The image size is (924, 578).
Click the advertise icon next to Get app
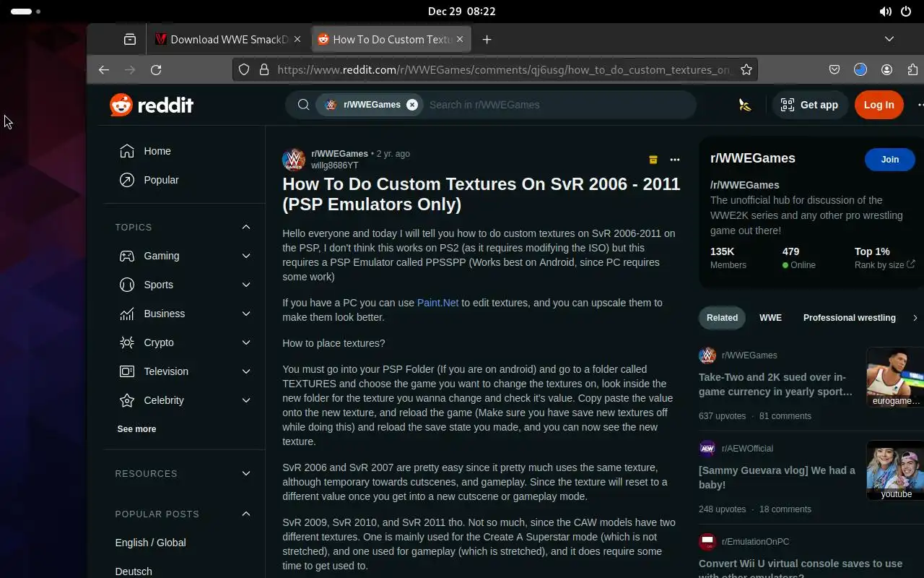pyautogui.click(x=745, y=105)
